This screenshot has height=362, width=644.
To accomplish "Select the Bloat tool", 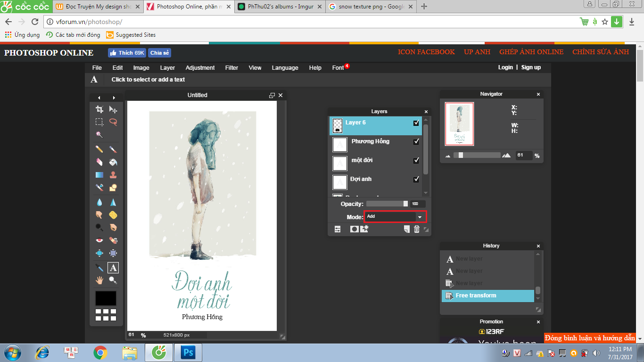I will 99,253.
